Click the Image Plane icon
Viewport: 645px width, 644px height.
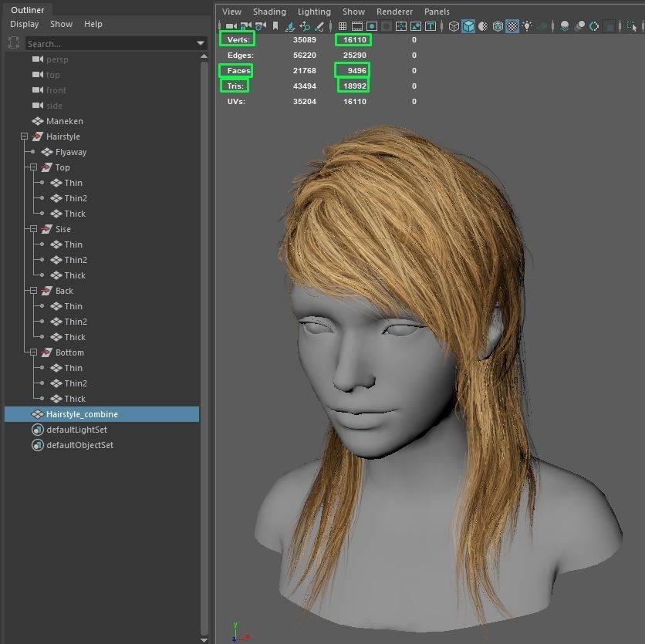[290, 26]
